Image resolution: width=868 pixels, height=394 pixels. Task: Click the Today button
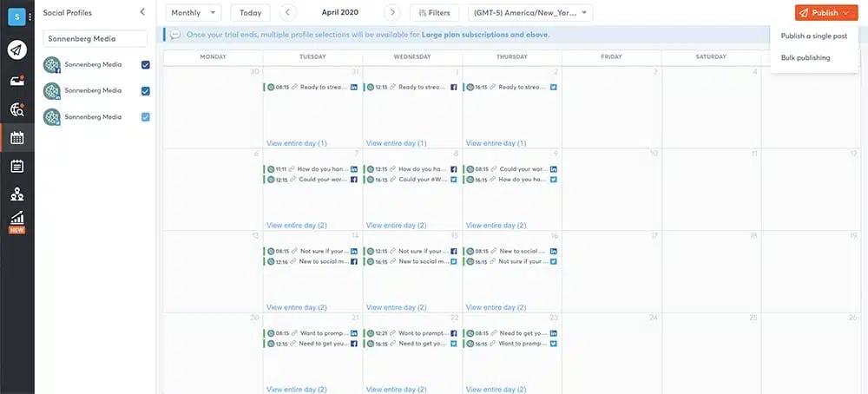click(250, 13)
